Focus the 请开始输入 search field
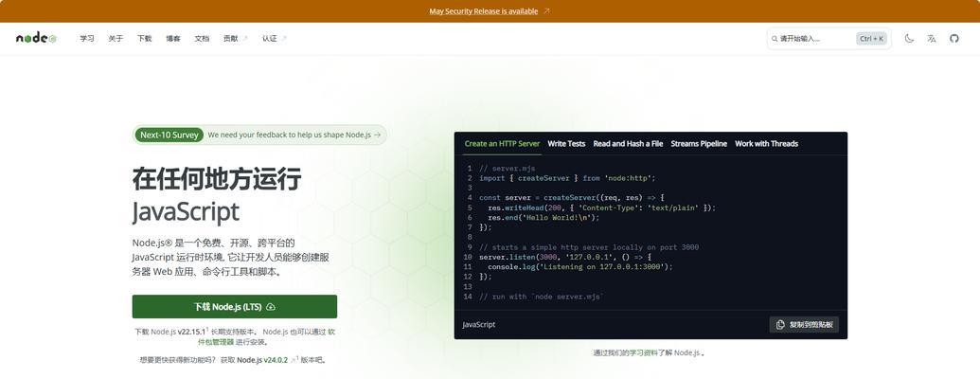 tap(829, 39)
